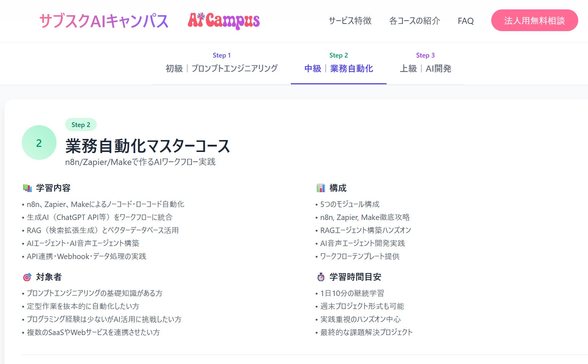The height and width of the screenshot is (364, 588).
Task: Click the line RAGエージェント構築ハンズオン
Action: [366, 230]
